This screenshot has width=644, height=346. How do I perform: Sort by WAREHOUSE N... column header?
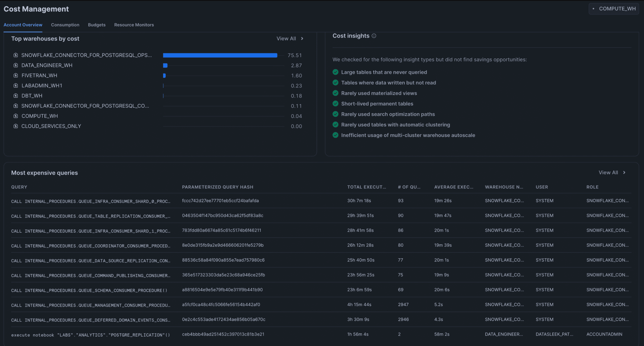[x=504, y=187]
